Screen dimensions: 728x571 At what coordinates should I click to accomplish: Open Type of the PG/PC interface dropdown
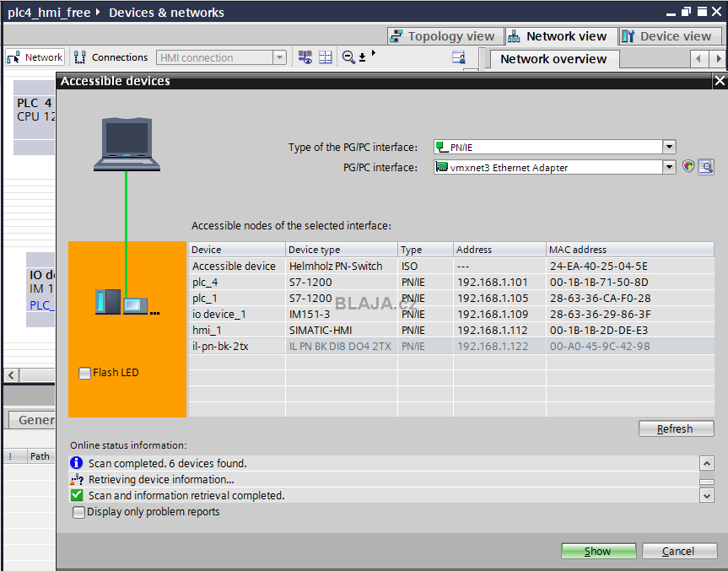(669, 147)
